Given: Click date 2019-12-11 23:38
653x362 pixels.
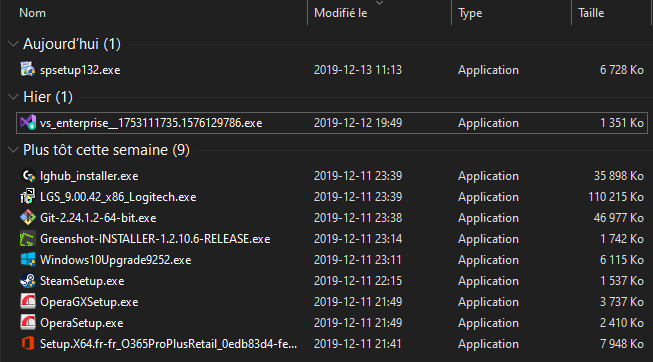Looking at the screenshot, I should coord(358,218).
